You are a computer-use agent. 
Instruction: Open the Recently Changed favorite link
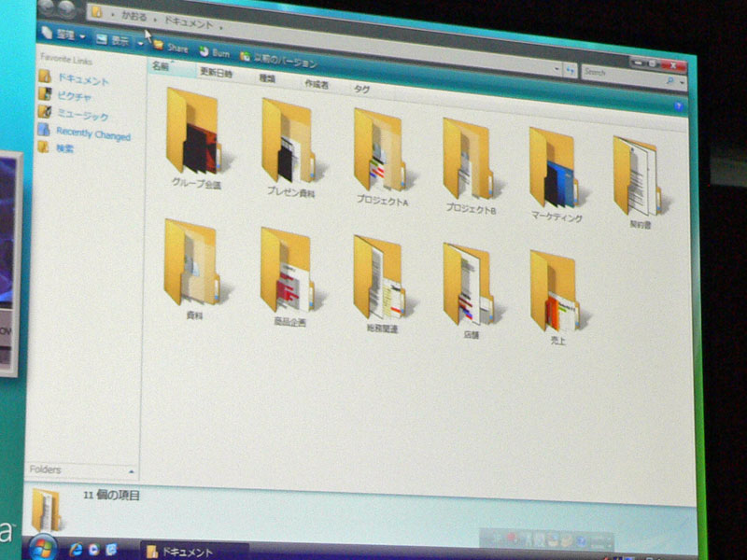pyautogui.click(x=84, y=133)
